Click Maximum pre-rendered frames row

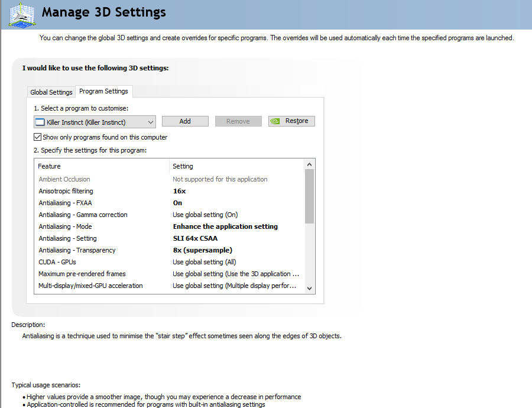82,274
